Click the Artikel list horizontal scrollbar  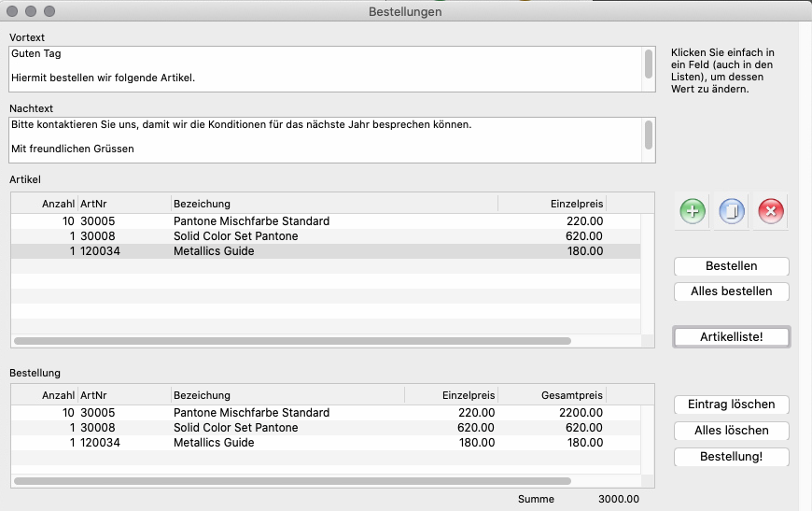coord(293,342)
